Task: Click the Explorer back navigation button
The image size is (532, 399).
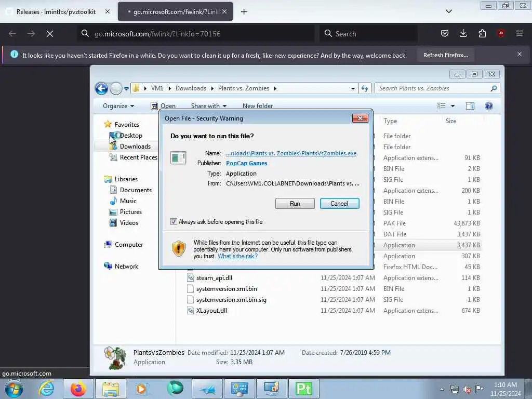Action: (101, 88)
